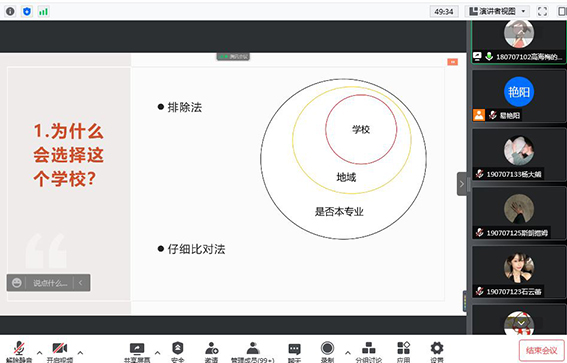The image size is (567, 363).
Task: Collapse the participant video sidebar
Action: tap(461, 184)
